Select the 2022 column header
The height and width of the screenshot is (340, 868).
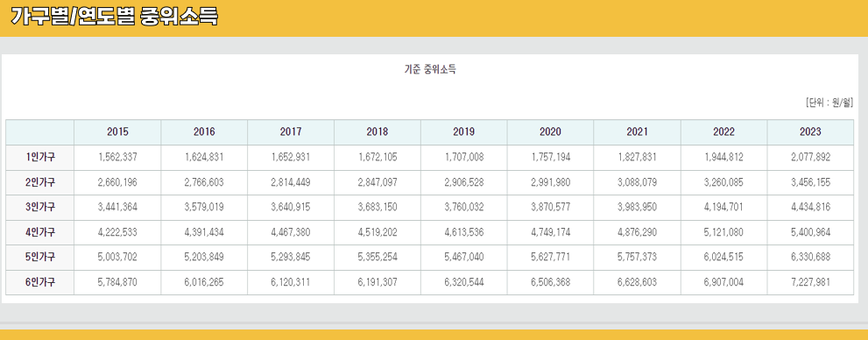tap(724, 131)
